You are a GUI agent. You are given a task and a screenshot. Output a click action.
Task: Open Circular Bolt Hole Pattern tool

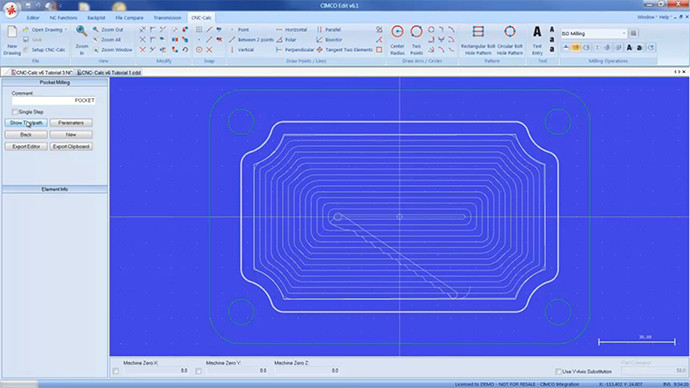(510, 40)
